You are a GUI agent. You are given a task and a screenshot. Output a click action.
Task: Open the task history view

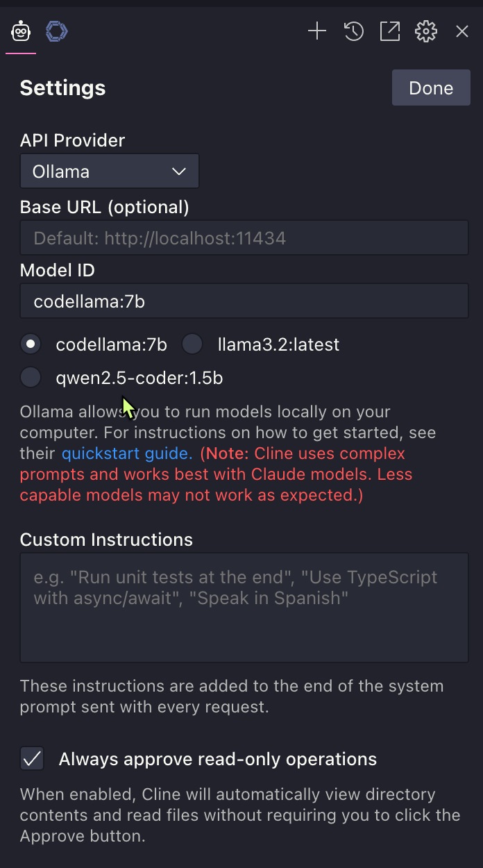click(353, 31)
